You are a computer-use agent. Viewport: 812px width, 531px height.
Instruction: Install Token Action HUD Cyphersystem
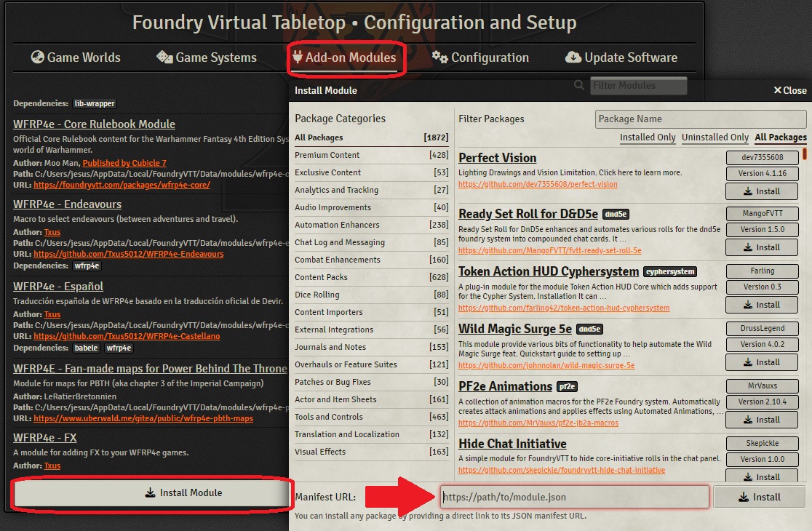point(762,306)
